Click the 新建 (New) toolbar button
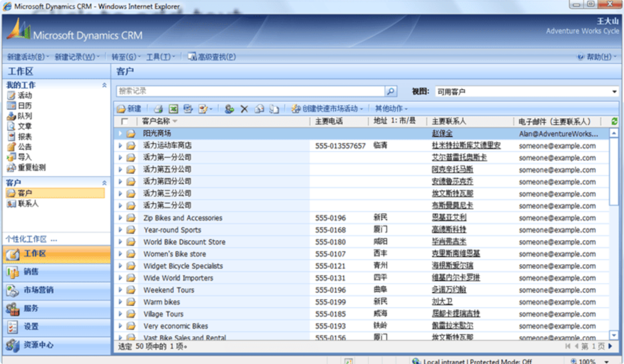Screen dimensions: 624x364 129,109
